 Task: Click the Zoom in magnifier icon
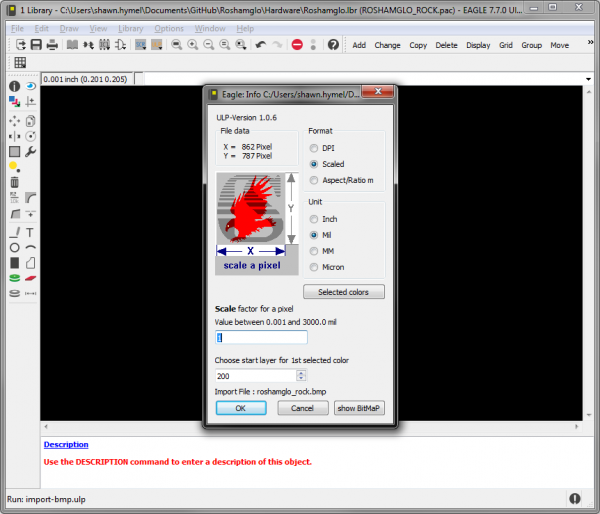coord(192,45)
